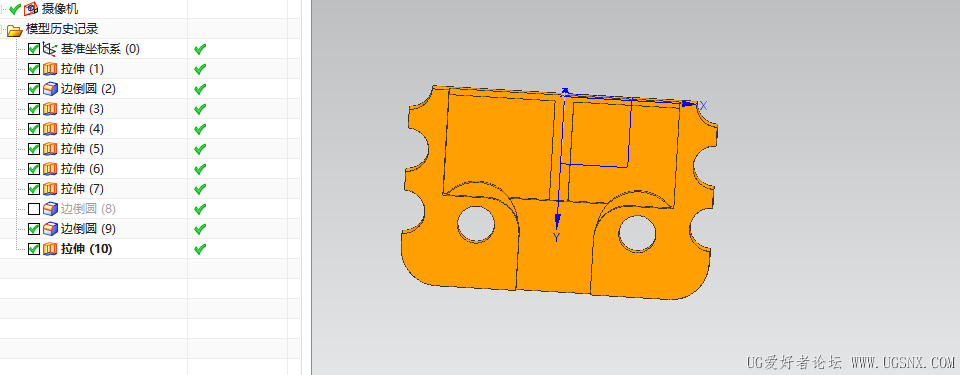960x375 pixels.
Task: Click the camera icon beside 摄像机
Action: point(31,9)
